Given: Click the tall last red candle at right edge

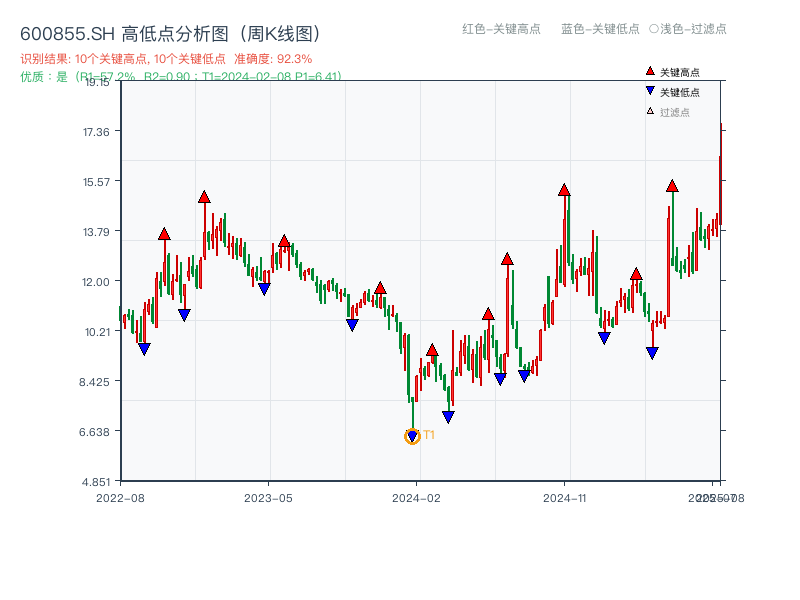Looking at the screenshot, I should tap(721, 173).
